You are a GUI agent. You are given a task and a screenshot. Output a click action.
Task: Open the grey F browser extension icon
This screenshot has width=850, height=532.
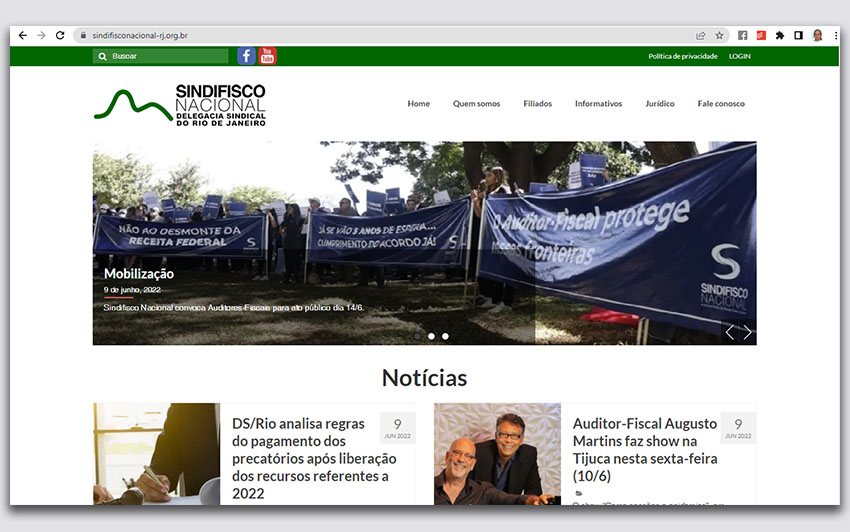click(743, 35)
